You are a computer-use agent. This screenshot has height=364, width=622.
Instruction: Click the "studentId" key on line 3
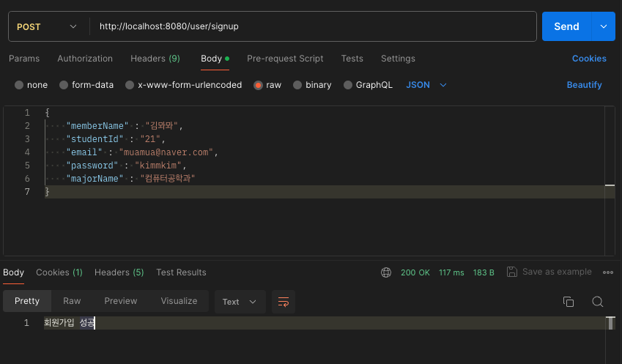tap(95, 139)
